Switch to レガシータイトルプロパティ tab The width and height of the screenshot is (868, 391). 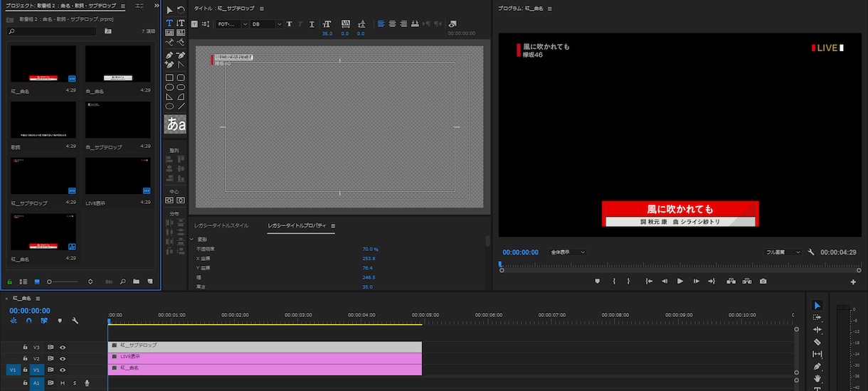[x=297, y=225]
